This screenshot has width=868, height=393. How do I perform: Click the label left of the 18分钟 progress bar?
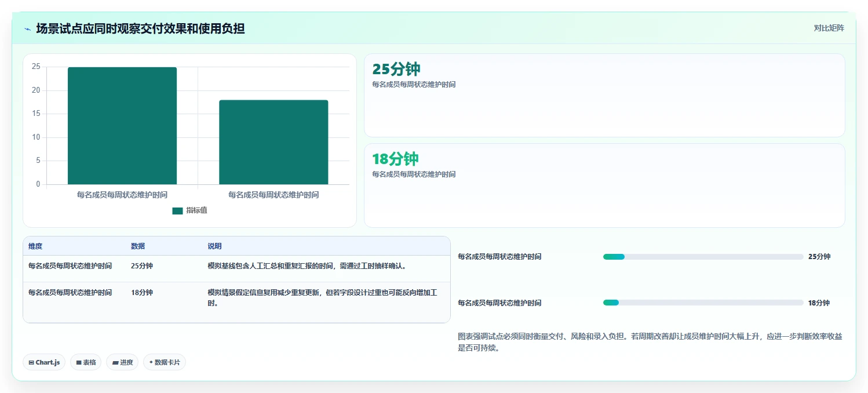click(x=499, y=303)
